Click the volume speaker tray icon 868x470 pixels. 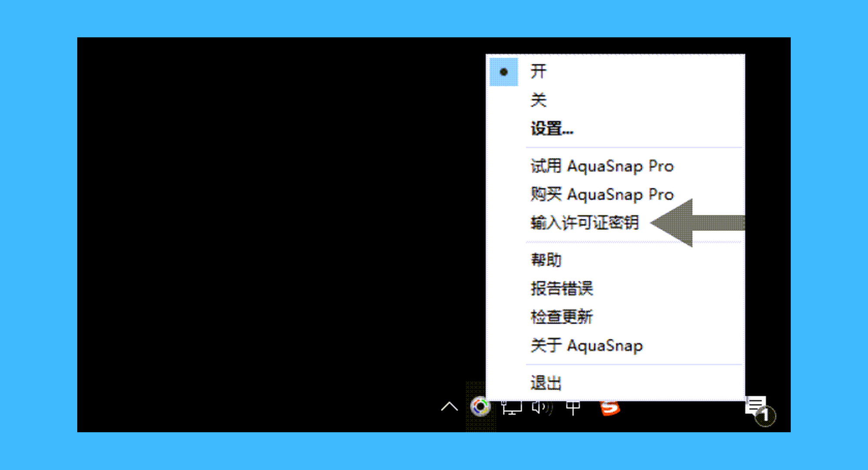pyautogui.click(x=542, y=408)
